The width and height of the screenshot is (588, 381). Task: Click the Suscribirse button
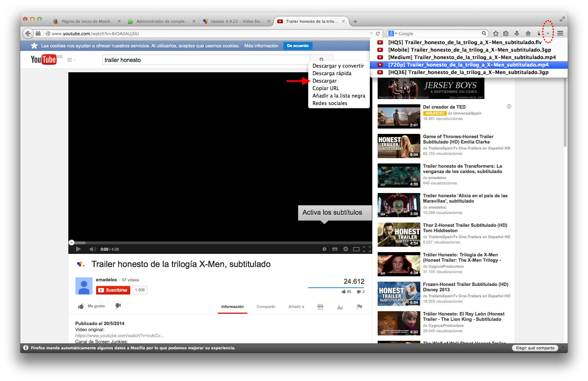coord(113,290)
